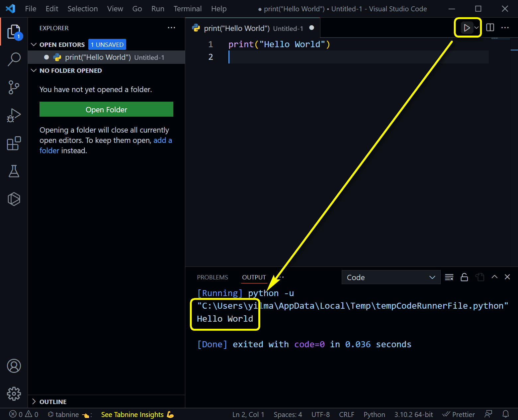Open the Manage gear menu
Screen dimensions: 518x420
14,394
